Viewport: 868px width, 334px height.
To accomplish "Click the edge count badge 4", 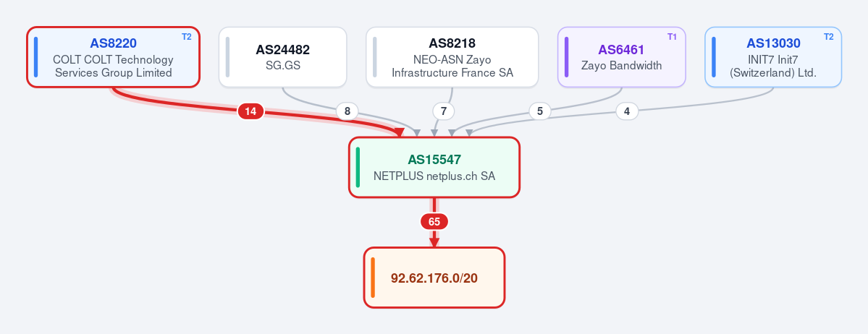I will 627,111.
